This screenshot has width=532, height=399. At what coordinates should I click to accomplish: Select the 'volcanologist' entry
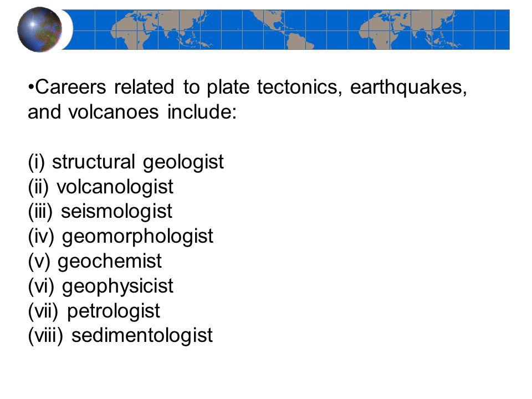pos(101,187)
